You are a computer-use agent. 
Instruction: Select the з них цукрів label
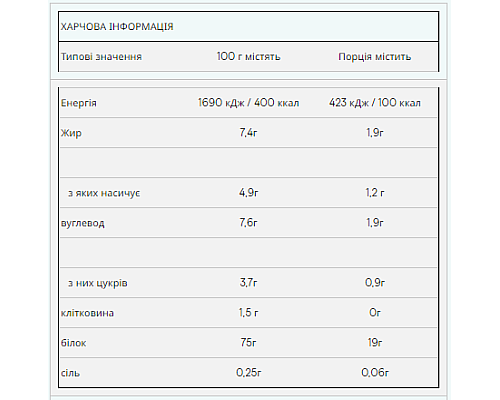tap(98, 283)
